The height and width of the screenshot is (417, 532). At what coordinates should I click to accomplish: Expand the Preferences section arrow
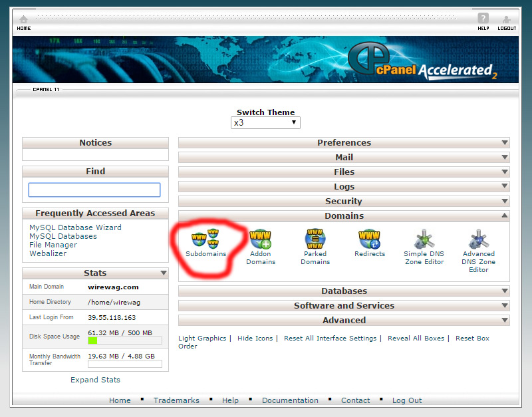coord(505,142)
